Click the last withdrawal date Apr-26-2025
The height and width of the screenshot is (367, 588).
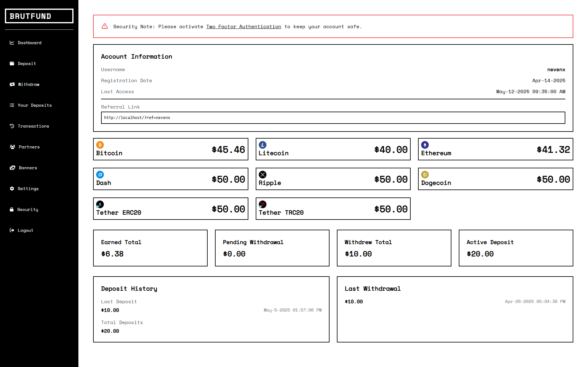coord(535,302)
